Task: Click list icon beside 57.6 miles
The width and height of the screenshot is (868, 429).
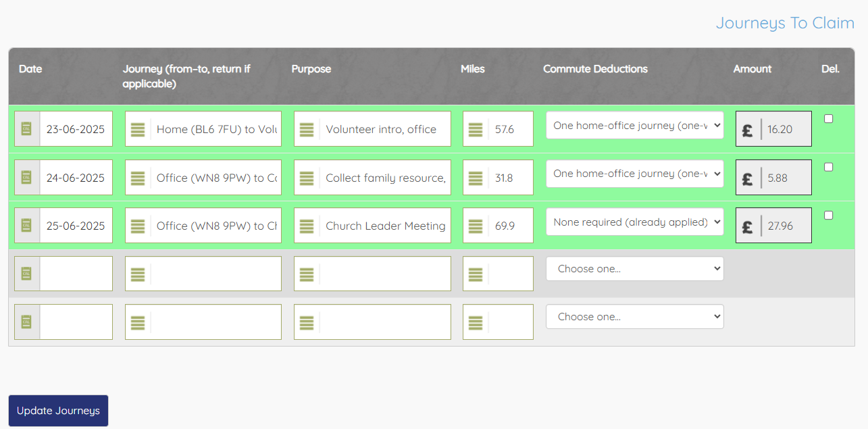Action: click(x=476, y=129)
